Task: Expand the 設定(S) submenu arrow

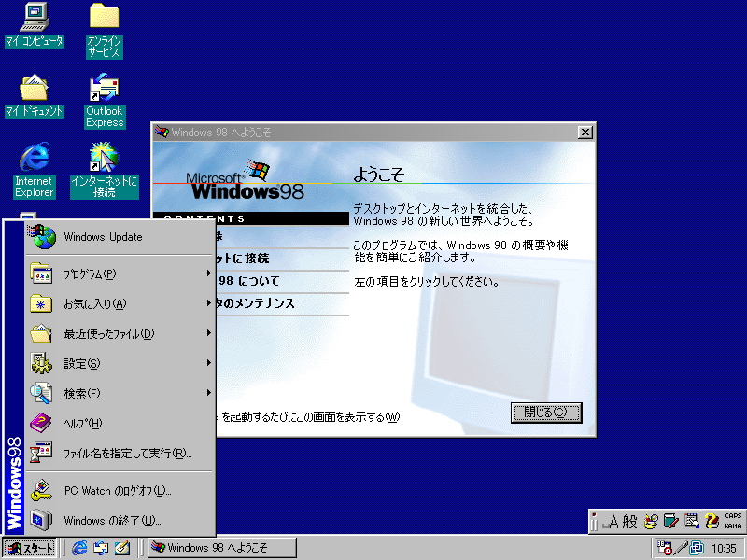Action: [x=208, y=363]
